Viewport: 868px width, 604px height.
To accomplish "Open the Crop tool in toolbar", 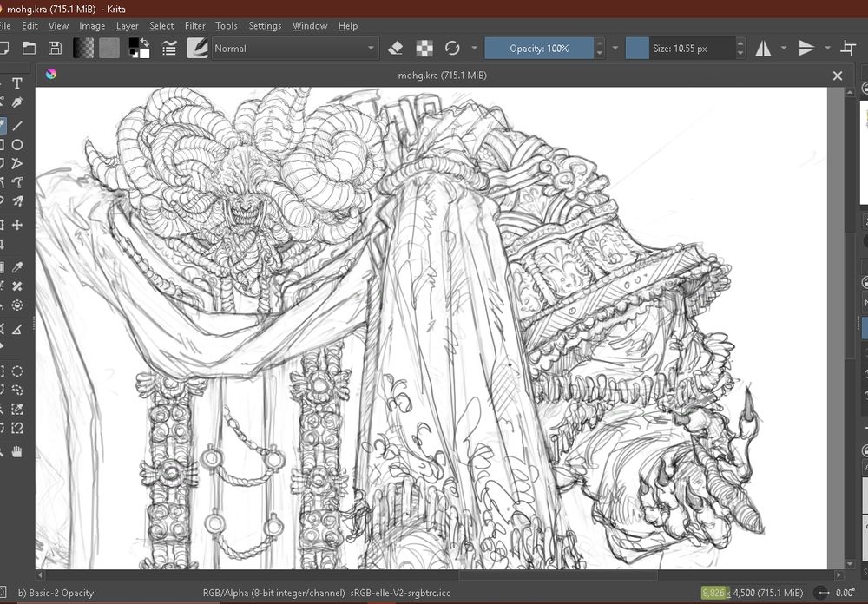I will [847, 49].
